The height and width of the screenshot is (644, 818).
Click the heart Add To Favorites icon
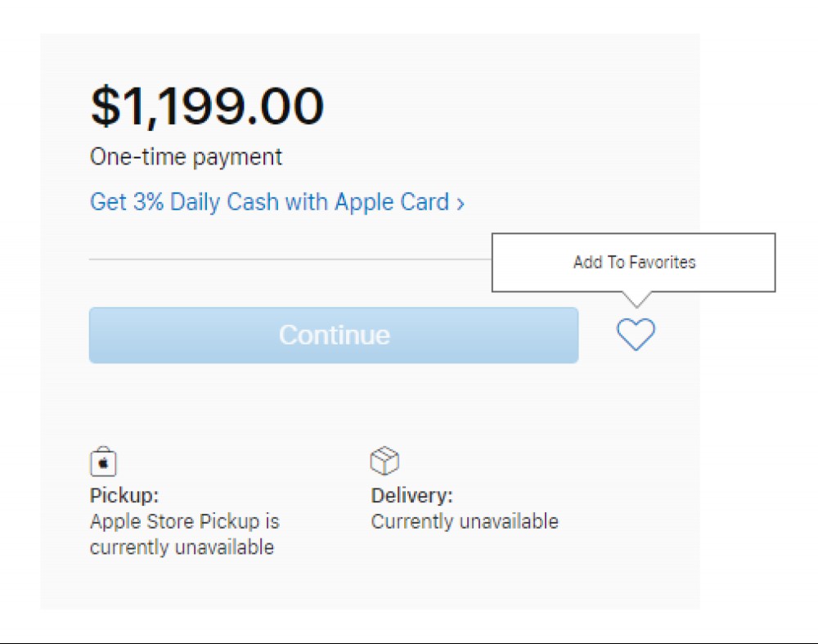636,335
